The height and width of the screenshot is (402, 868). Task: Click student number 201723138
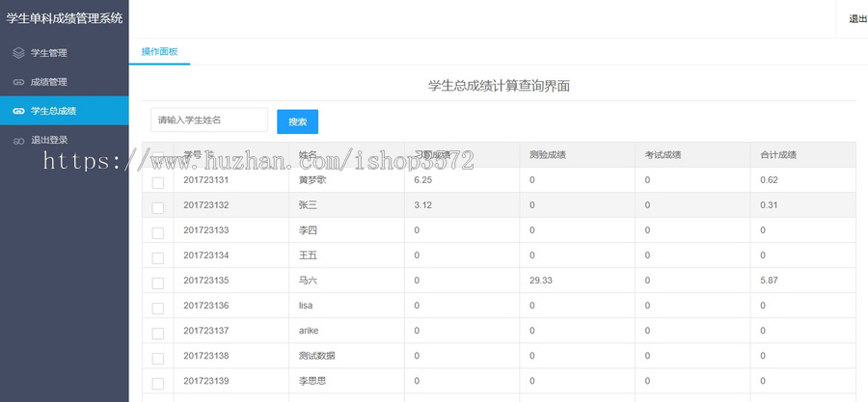coord(206,356)
